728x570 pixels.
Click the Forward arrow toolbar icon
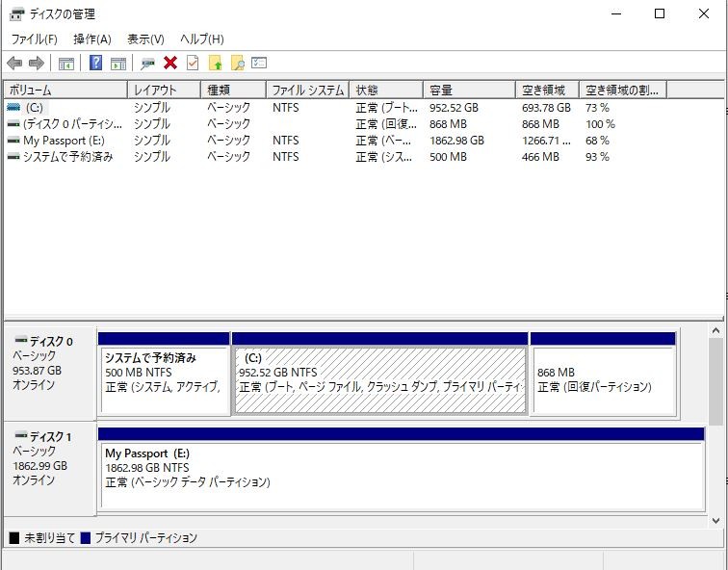tap(37, 63)
